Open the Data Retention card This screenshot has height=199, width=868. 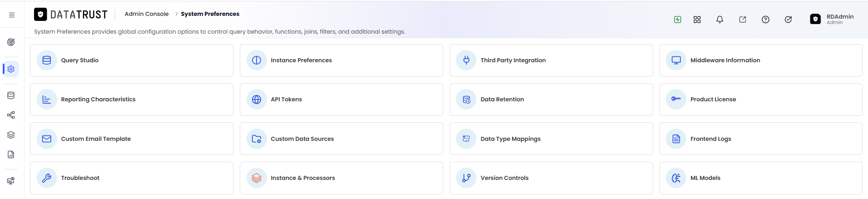pyautogui.click(x=551, y=99)
